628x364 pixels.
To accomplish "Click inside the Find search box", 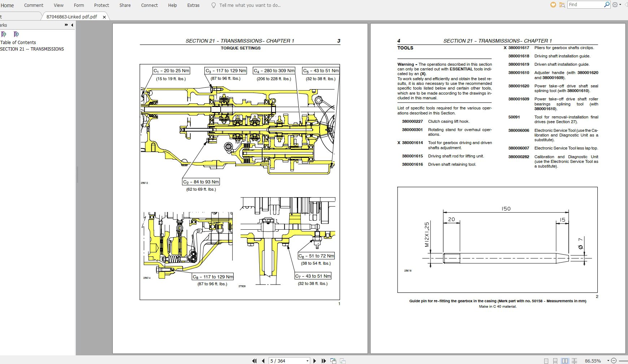I will pos(586,5).
